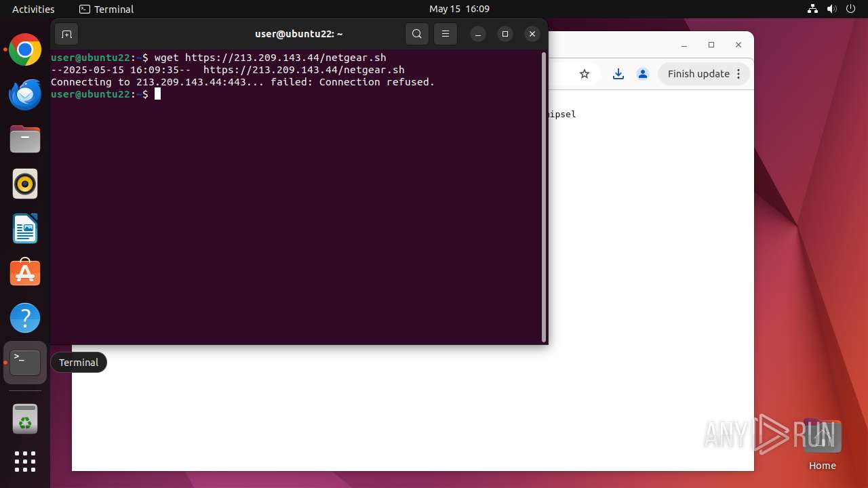The height and width of the screenshot is (488, 868).
Task: Minimize the terminal window
Action: pyautogui.click(x=478, y=34)
